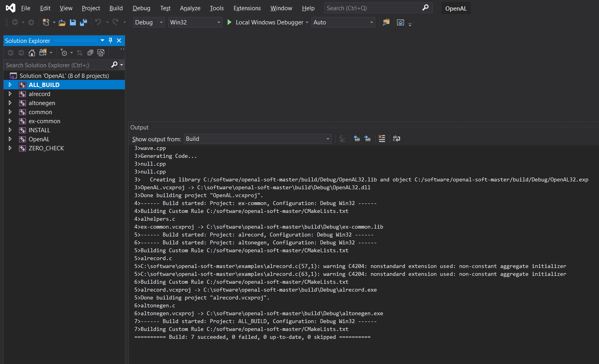
Task: Toggle word wrap in the Output window
Action: tap(396, 139)
